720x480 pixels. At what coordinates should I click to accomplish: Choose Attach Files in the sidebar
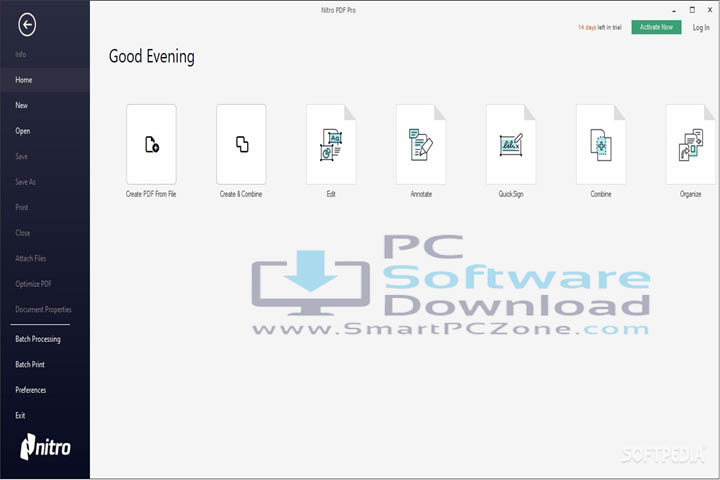click(31, 258)
